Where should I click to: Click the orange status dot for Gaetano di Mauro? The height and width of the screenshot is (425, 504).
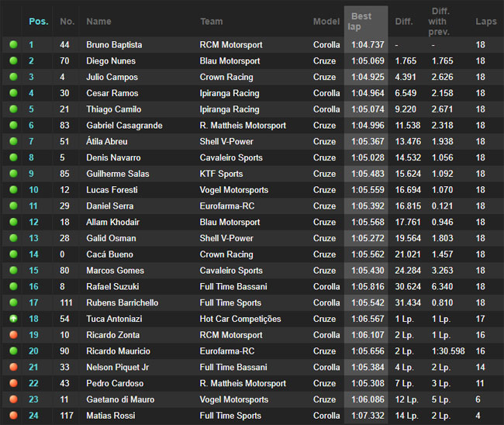point(13,399)
